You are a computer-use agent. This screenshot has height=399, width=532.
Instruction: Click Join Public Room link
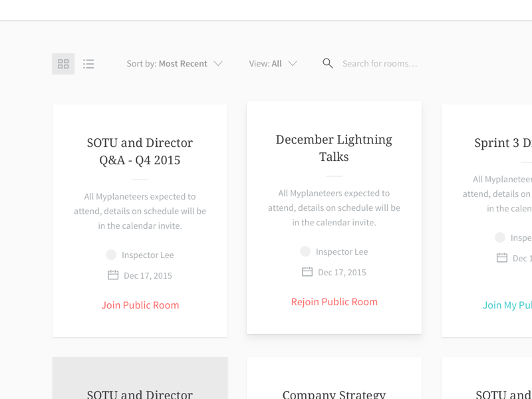[x=140, y=305]
